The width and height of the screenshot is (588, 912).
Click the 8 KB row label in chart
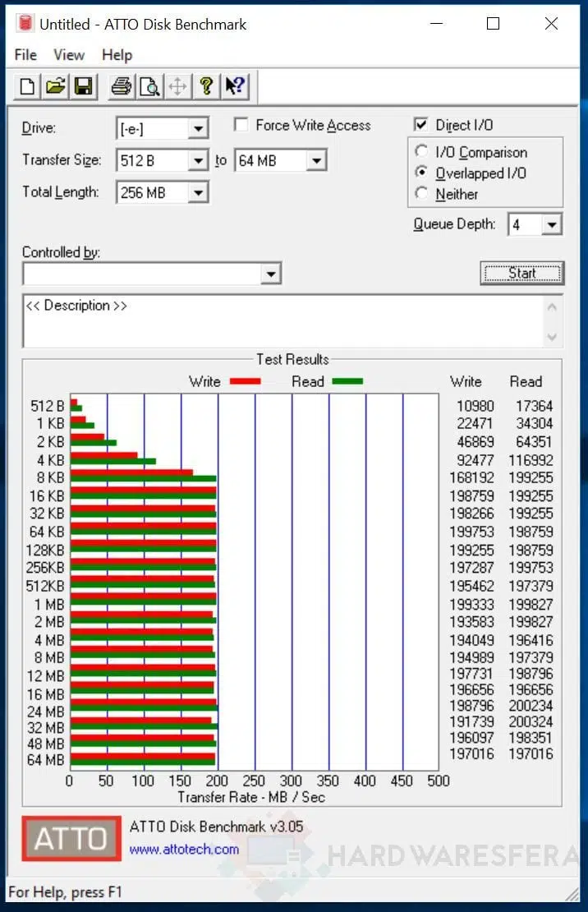50,477
